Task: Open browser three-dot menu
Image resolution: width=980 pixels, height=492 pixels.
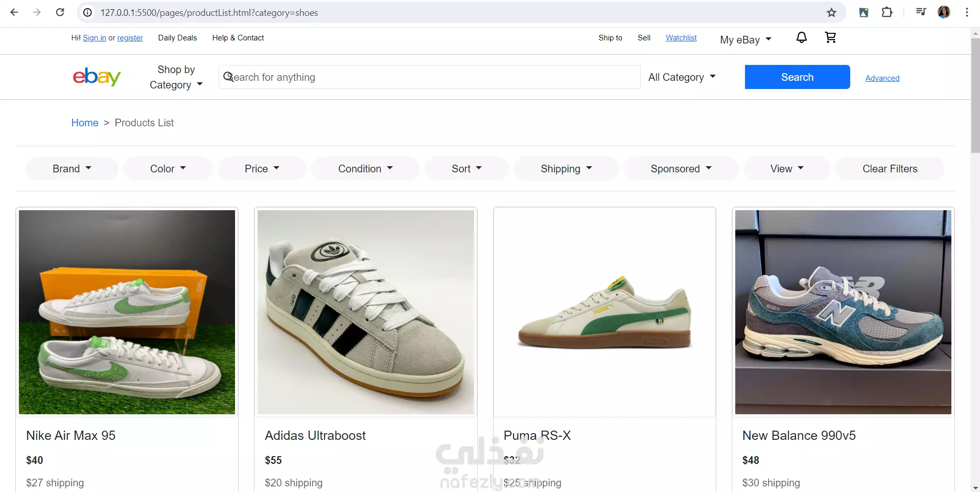Action: (967, 12)
